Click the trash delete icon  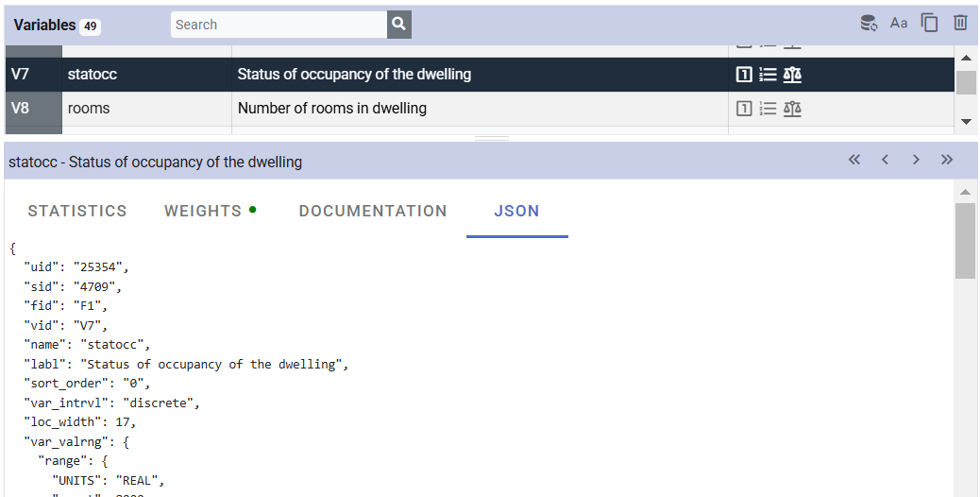[x=960, y=24]
